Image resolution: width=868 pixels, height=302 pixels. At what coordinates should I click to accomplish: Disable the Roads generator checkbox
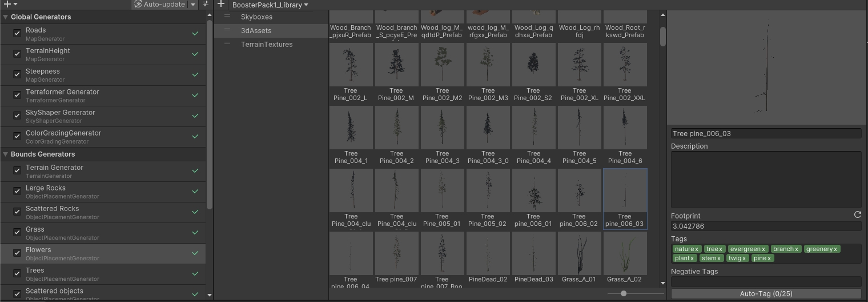17,33
